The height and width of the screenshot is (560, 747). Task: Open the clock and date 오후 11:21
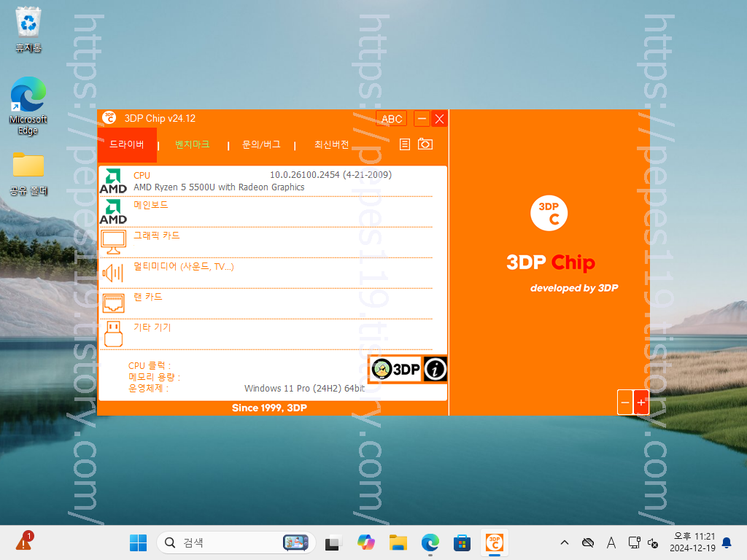[x=692, y=542]
